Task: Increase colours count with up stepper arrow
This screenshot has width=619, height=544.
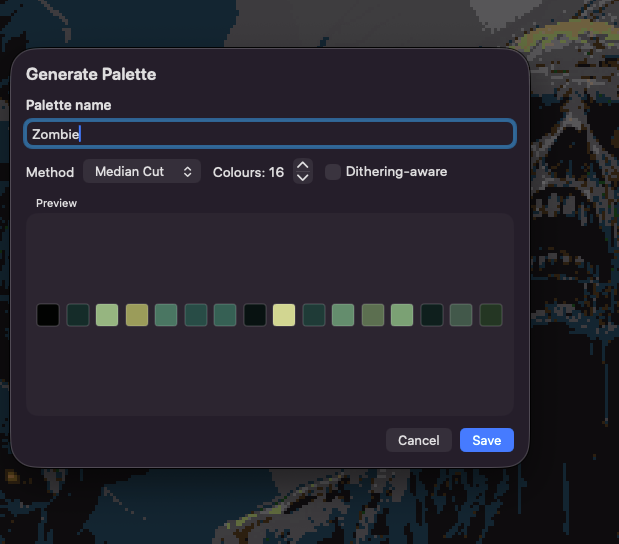Action: 303,165
